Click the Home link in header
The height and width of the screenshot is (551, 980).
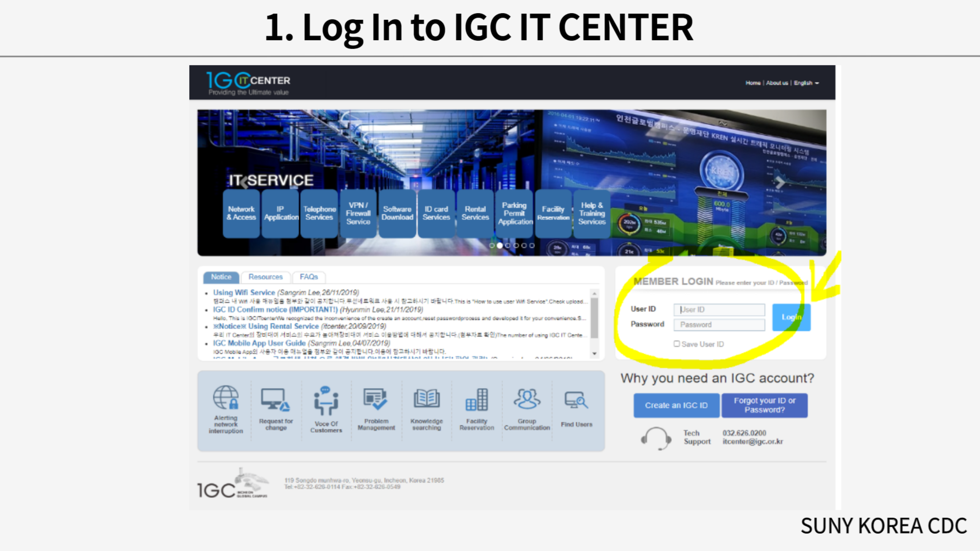753,83
